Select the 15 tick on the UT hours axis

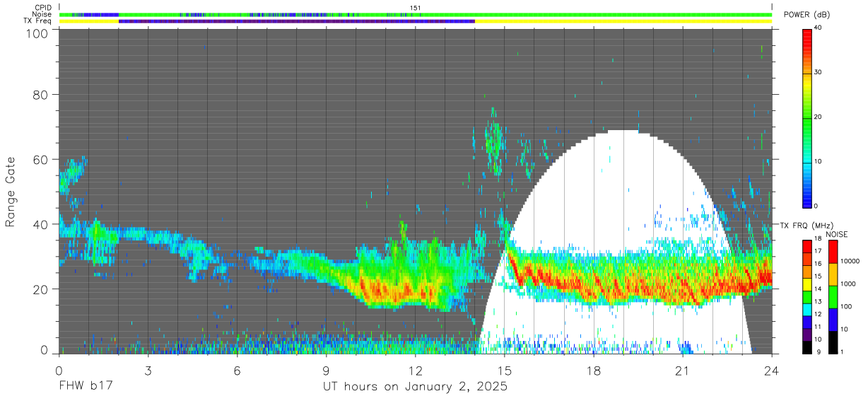[x=505, y=370]
